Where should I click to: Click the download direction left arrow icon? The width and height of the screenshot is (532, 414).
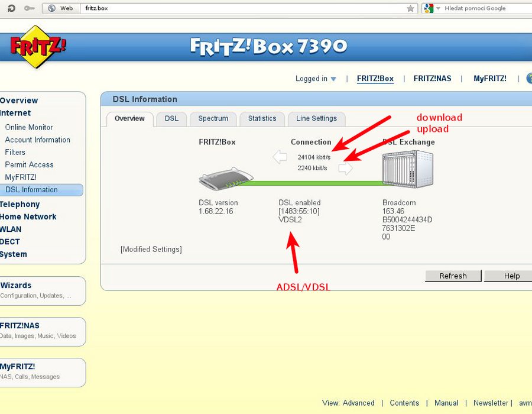tap(280, 157)
